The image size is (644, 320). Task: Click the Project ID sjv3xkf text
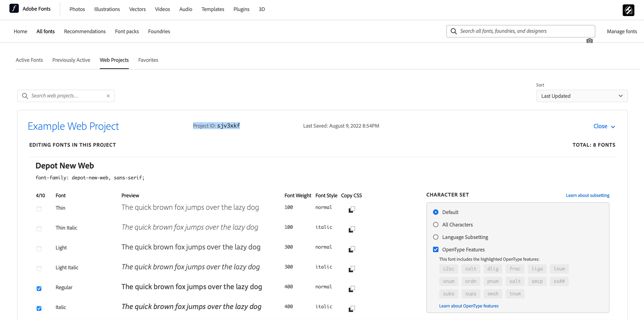tap(216, 126)
